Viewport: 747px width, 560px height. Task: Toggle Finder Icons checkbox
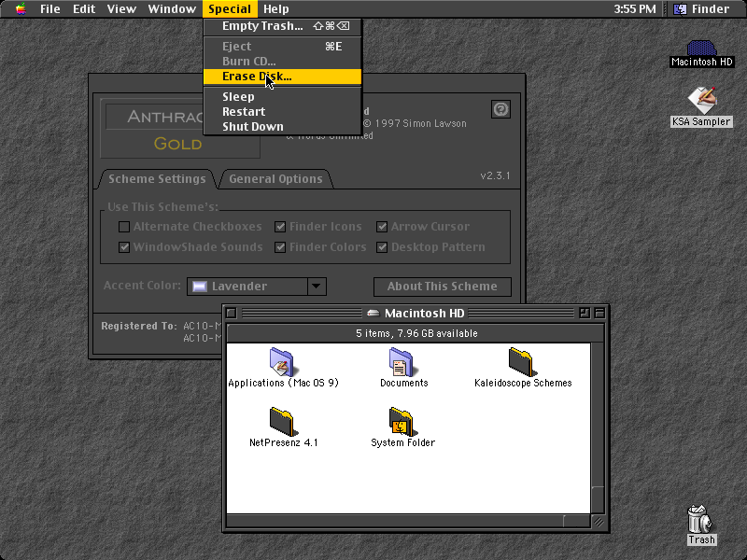[280, 227]
